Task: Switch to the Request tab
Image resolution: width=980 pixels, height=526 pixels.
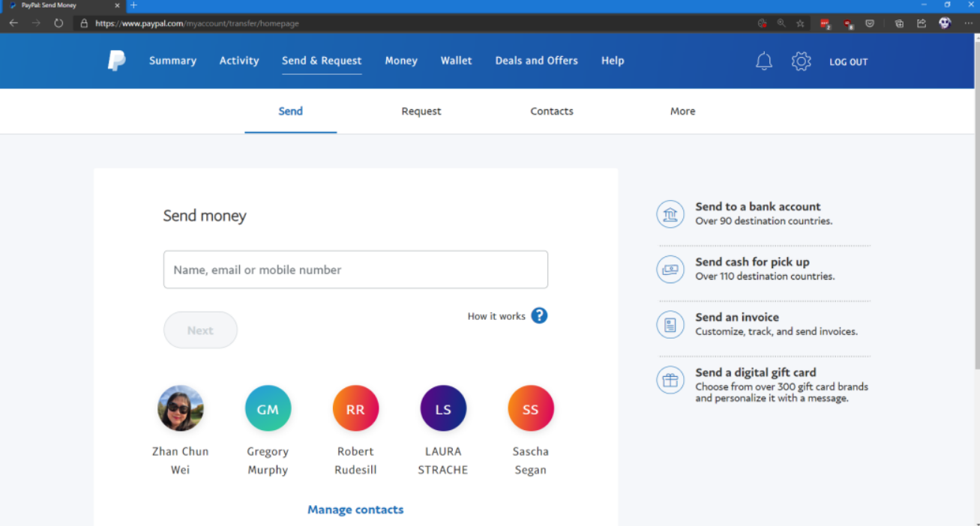Action: [421, 111]
